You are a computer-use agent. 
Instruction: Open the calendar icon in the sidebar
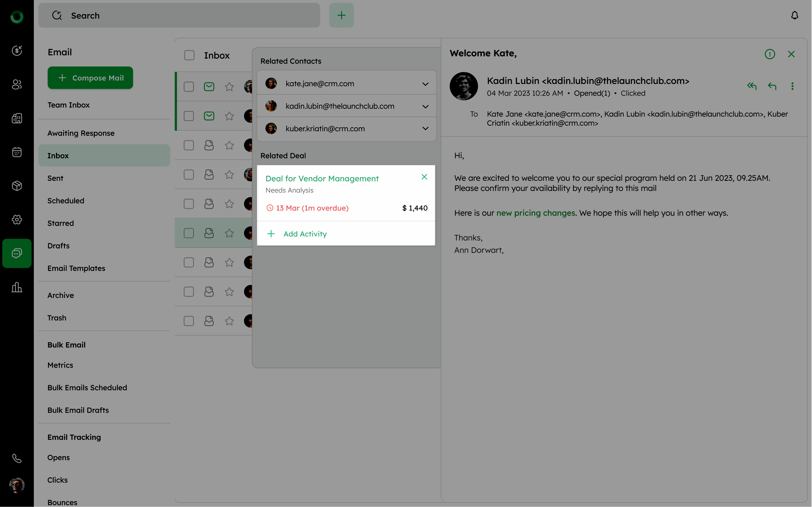click(17, 152)
